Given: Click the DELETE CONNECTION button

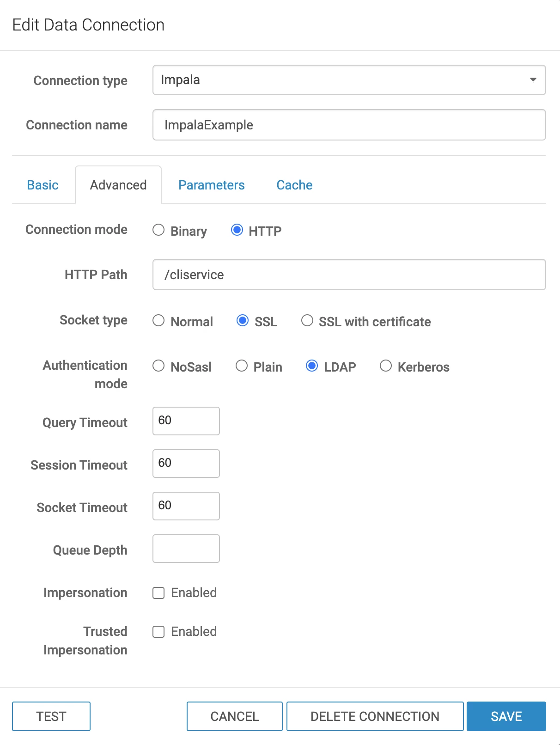Looking at the screenshot, I should coord(375,716).
